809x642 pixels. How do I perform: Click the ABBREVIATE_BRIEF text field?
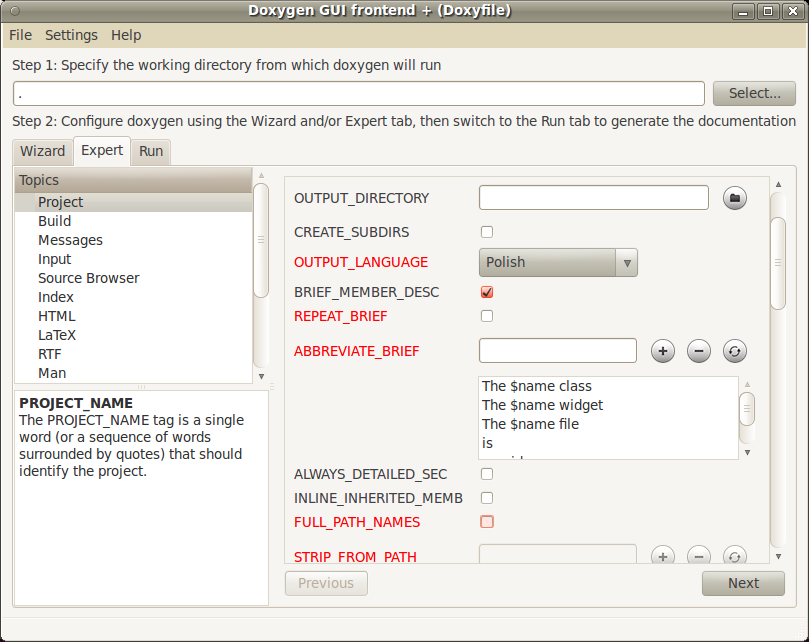(x=558, y=351)
